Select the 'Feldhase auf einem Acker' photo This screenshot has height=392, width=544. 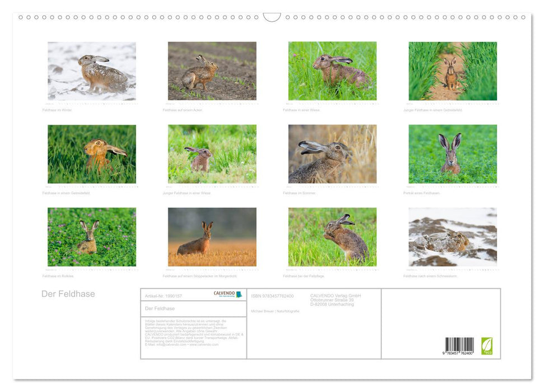click(212, 71)
